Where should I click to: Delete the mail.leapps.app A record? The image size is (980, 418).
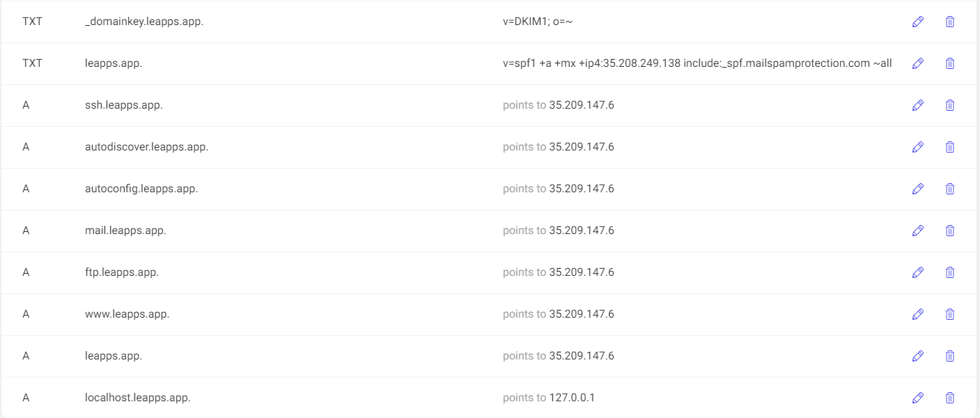pos(949,231)
